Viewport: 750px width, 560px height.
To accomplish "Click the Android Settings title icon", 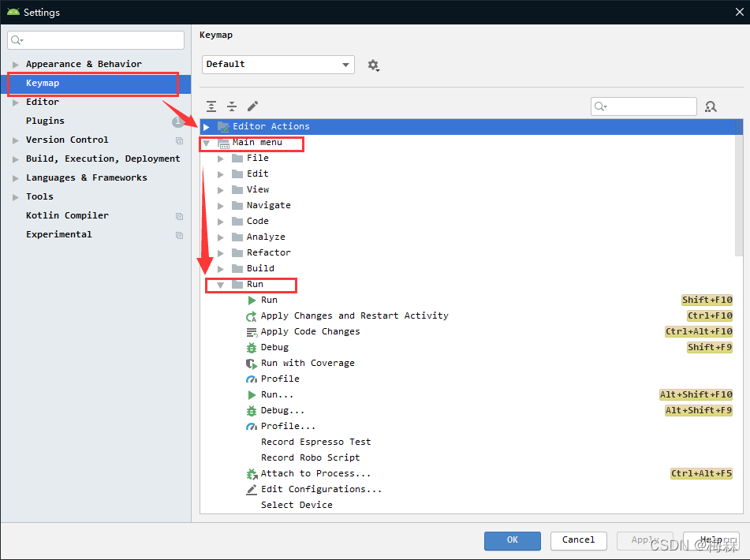I will [13, 12].
